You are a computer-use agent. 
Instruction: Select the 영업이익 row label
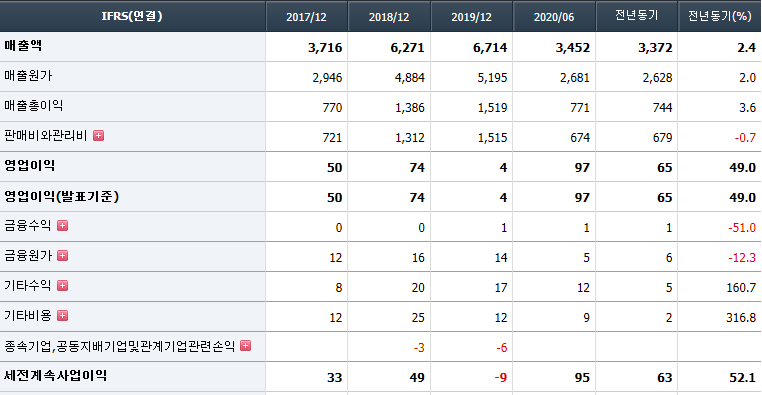(30, 166)
